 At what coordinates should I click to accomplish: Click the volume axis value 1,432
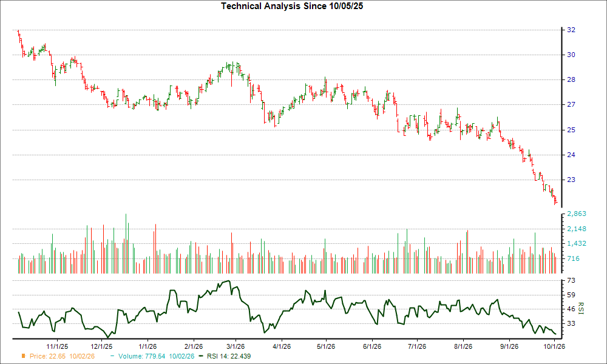[x=577, y=244]
